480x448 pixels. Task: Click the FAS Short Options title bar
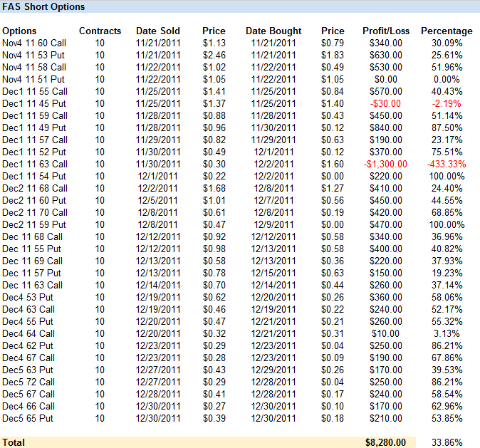[44, 7]
